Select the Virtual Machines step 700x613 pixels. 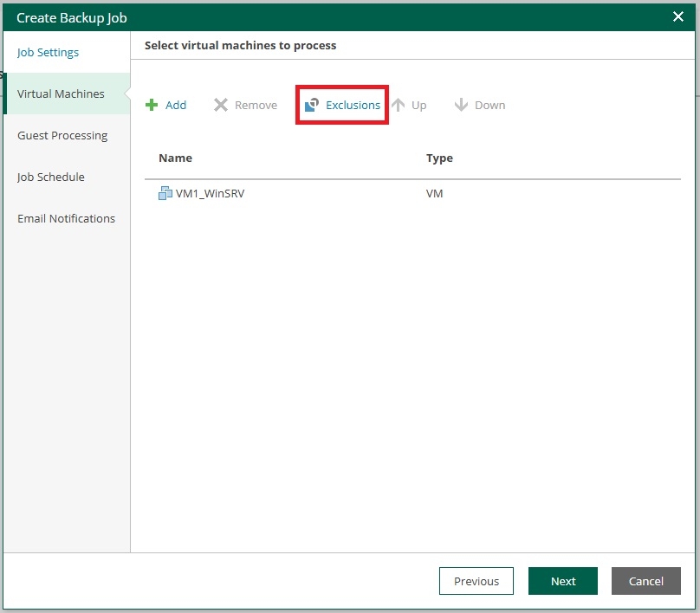click(x=61, y=94)
